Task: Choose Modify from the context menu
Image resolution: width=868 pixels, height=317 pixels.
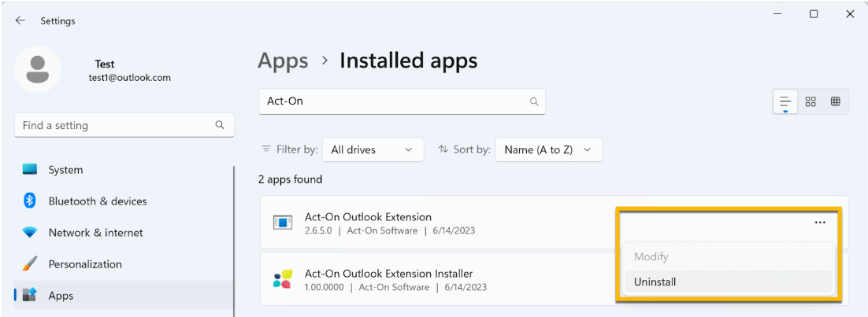Action: 728,256
